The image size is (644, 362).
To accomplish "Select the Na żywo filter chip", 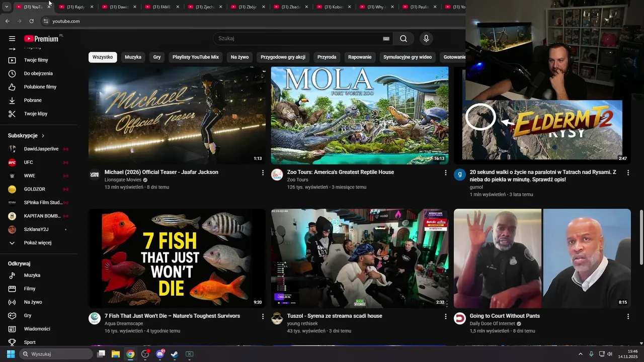I will 239,57.
